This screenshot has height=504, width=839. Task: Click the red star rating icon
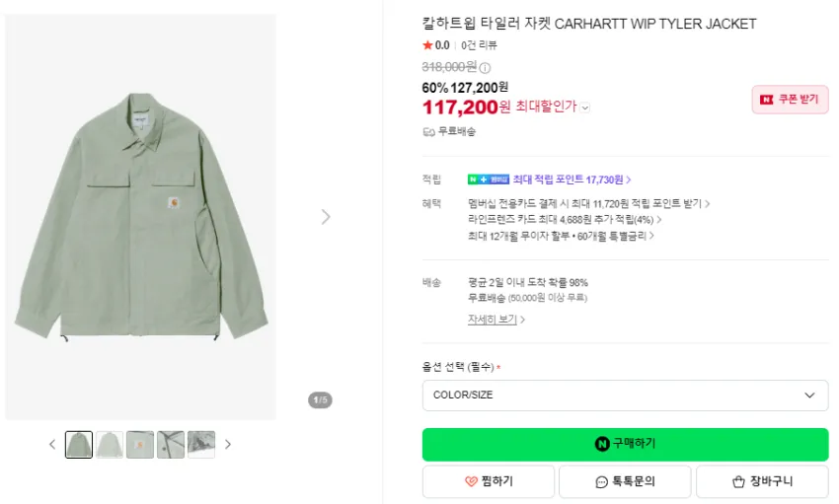pyautogui.click(x=427, y=45)
